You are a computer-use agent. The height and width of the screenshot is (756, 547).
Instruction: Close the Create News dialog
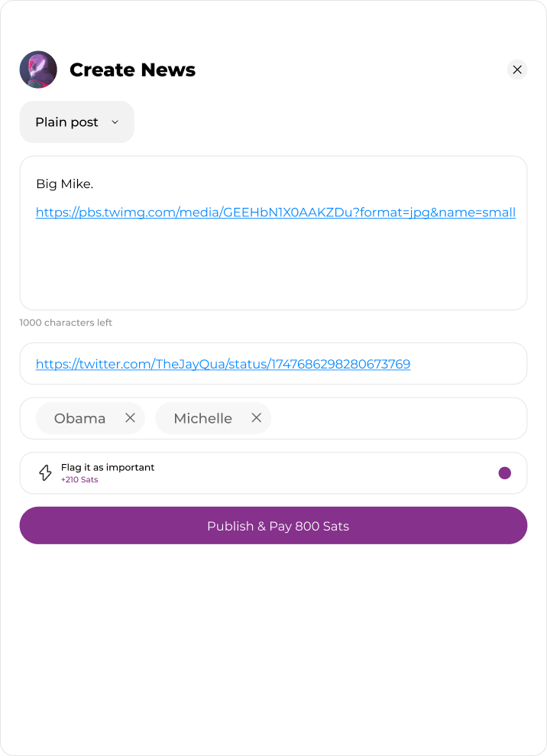click(x=517, y=70)
